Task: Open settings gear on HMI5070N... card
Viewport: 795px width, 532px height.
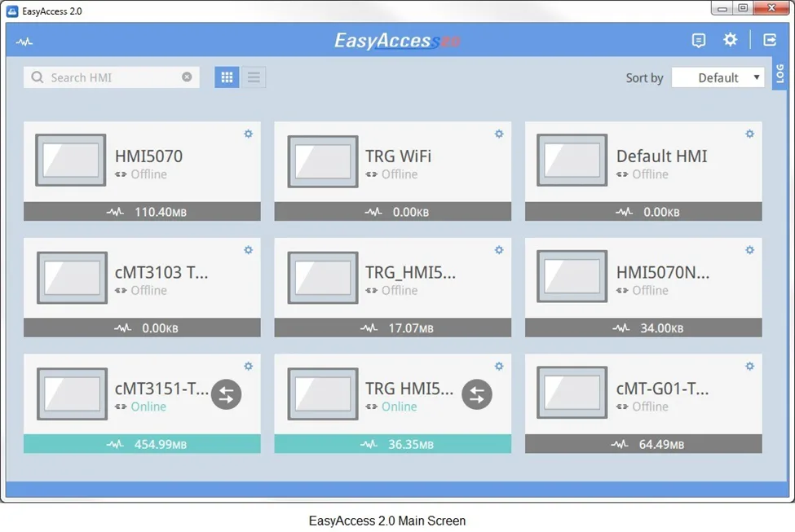Action: (x=750, y=250)
